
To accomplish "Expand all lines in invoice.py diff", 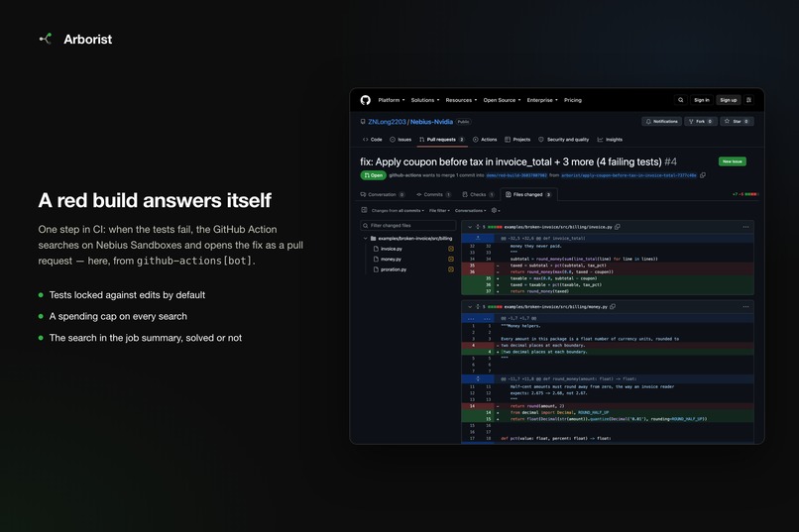I will click(x=478, y=227).
